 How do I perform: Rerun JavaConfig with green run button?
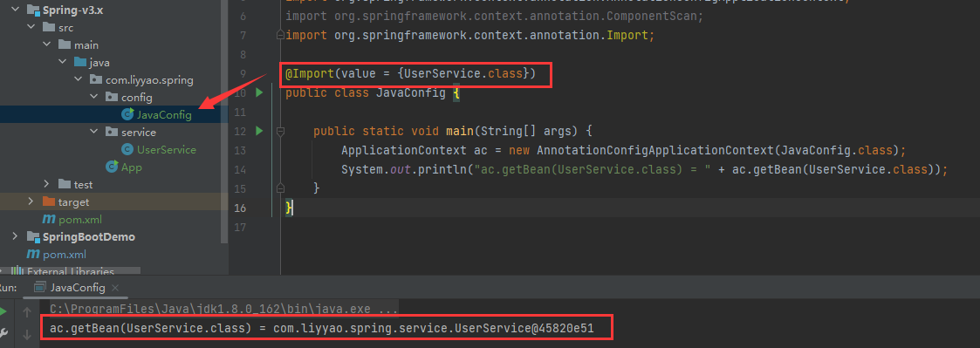point(3,310)
